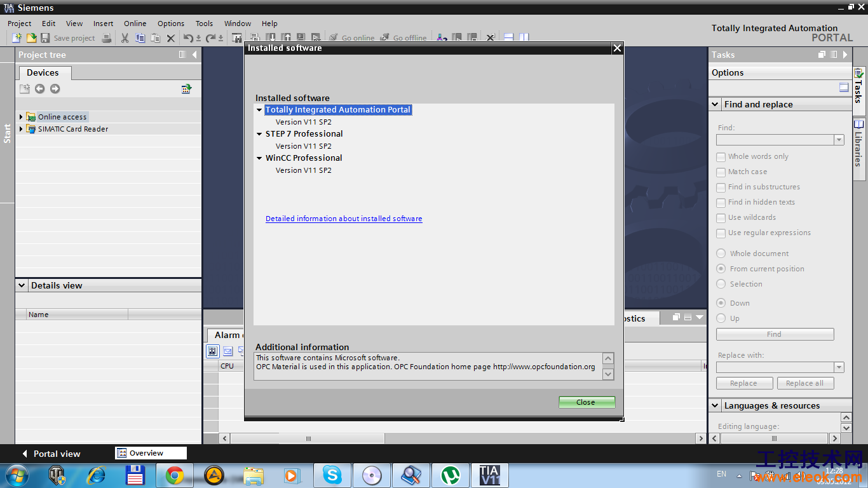Click the Replace all button
Viewport: 868px width, 488px height.
805,383
